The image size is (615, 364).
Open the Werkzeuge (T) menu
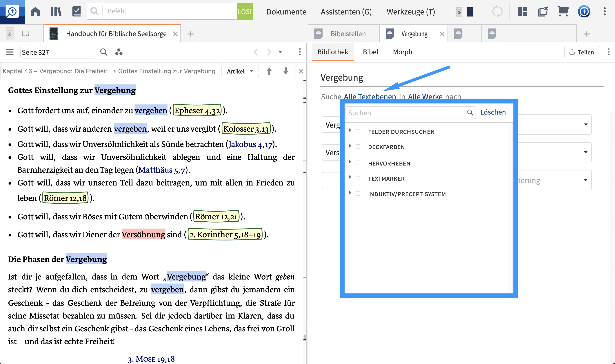(x=411, y=12)
